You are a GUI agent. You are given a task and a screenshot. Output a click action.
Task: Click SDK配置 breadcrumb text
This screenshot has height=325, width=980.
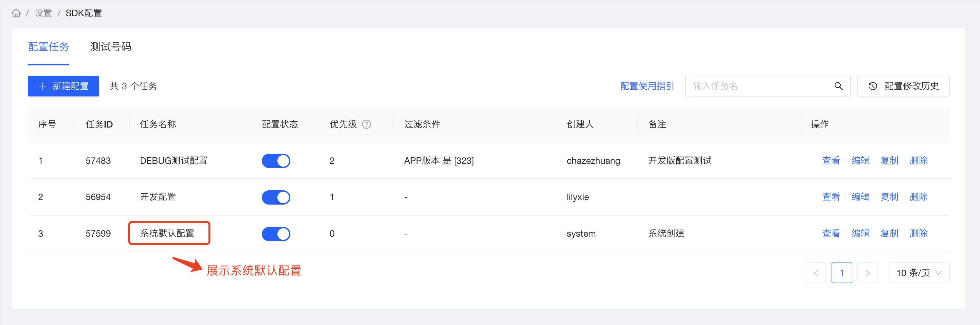(84, 13)
